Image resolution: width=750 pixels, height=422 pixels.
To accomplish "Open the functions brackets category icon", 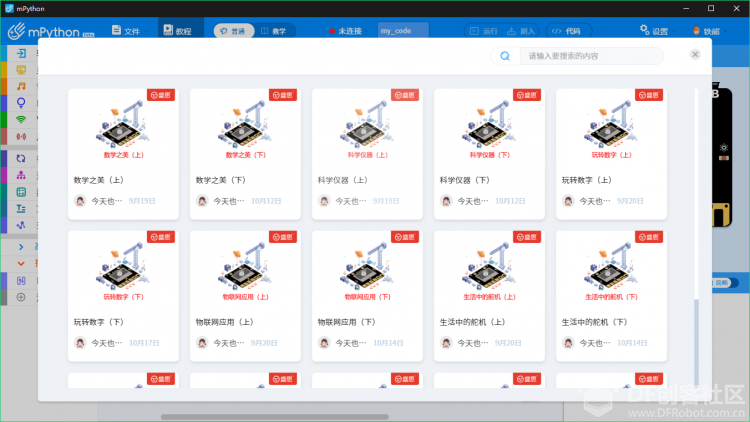I will (x=21, y=280).
